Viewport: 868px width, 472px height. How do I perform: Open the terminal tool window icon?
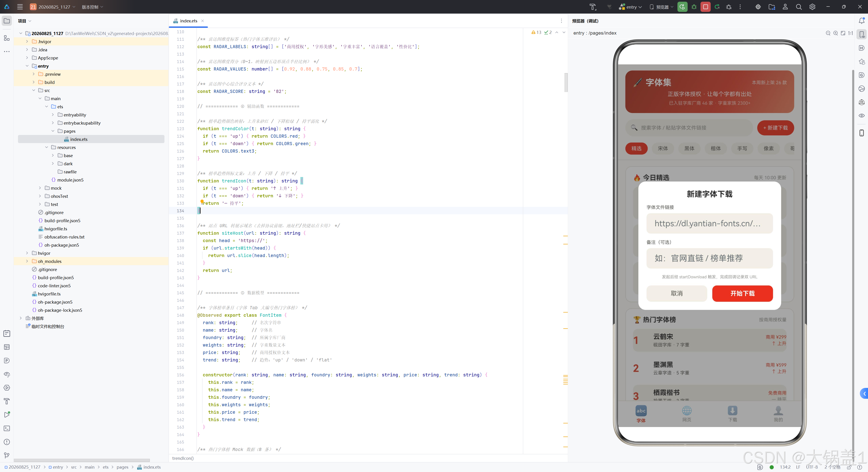click(7, 429)
